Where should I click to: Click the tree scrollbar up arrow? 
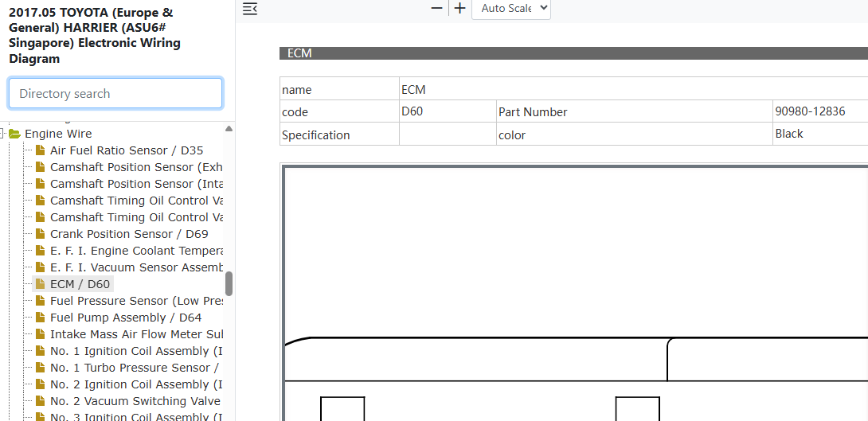pos(229,128)
